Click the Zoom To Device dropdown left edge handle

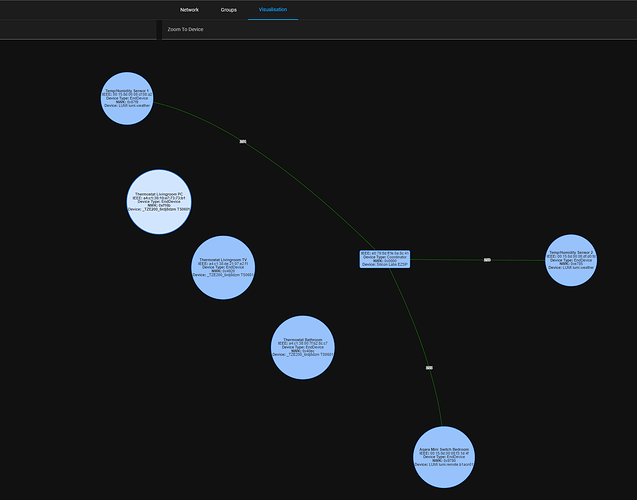(x=159, y=30)
